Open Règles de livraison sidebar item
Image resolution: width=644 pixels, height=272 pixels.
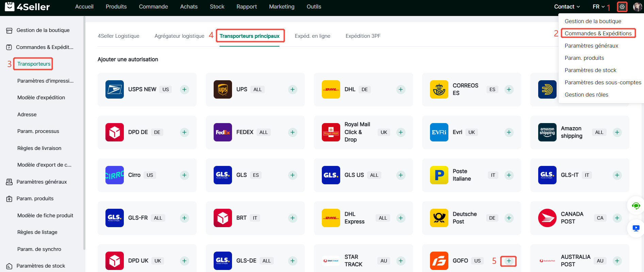click(x=39, y=148)
